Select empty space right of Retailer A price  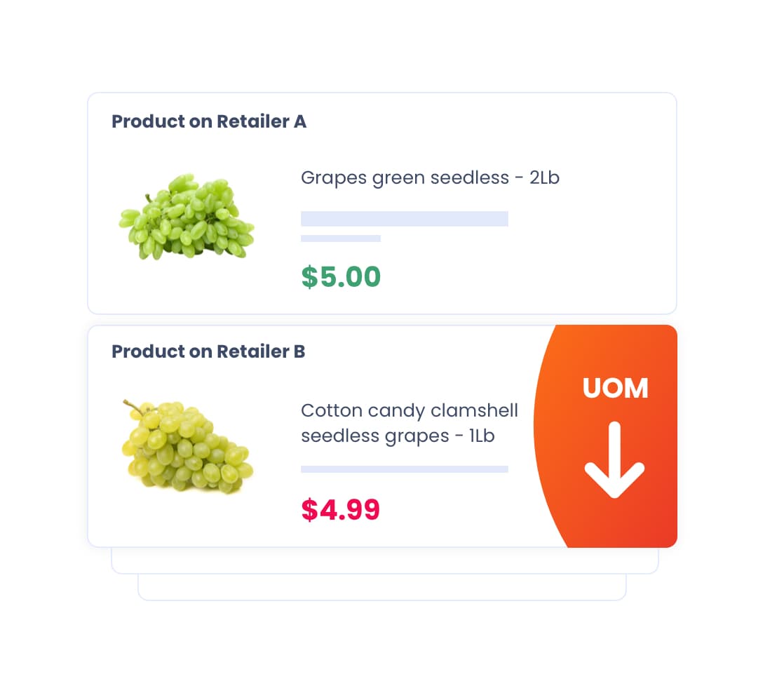pyautogui.click(x=526, y=277)
